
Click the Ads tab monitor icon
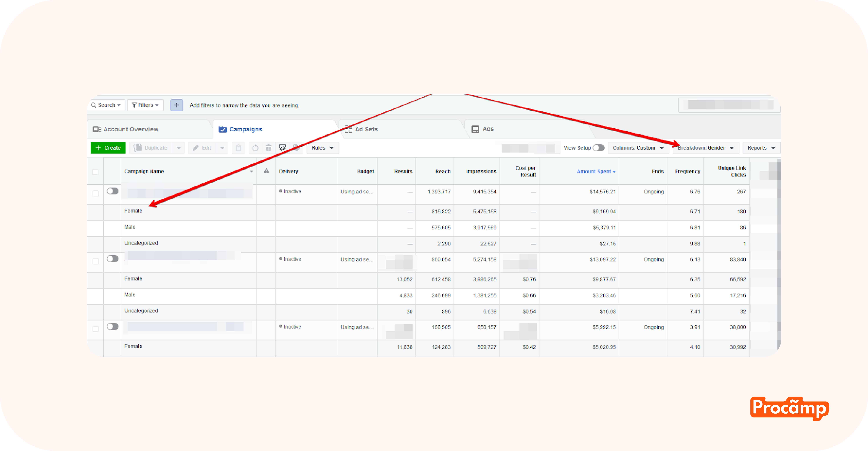click(x=475, y=129)
